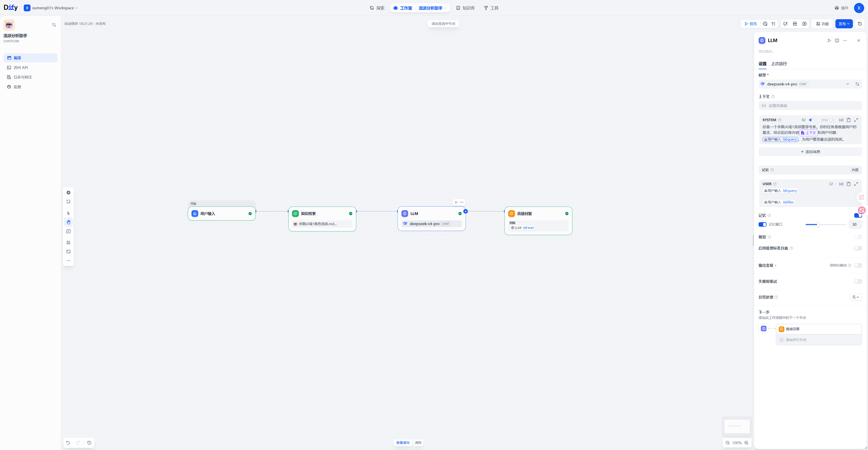Select the pointer mode tool on canvas
This screenshot has height=450, width=868.
(68, 213)
